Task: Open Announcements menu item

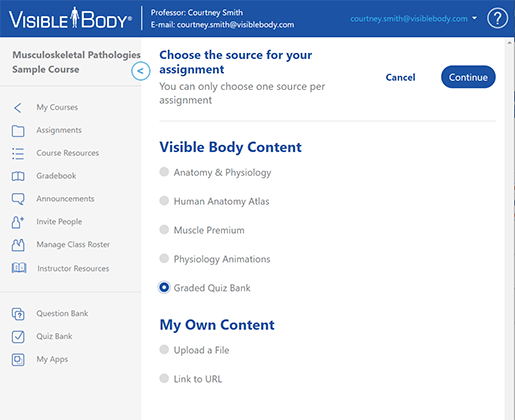Action: click(65, 199)
